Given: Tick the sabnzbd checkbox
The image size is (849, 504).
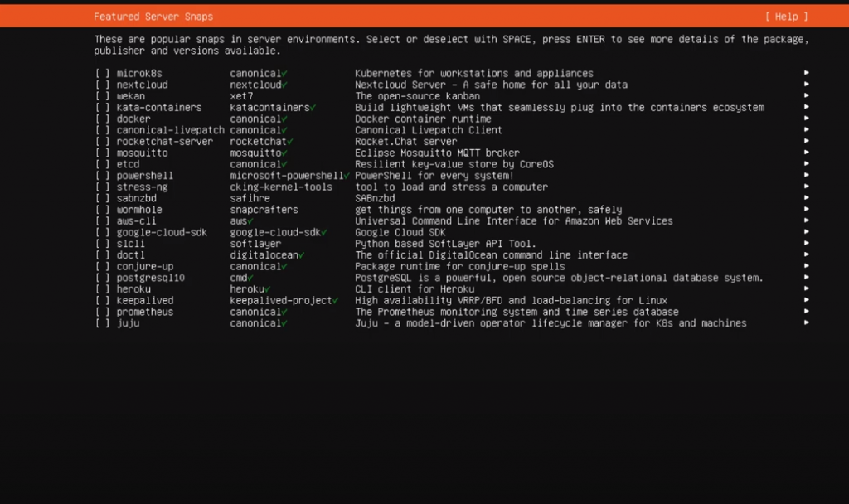Looking at the screenshot, I should [102, 198].
